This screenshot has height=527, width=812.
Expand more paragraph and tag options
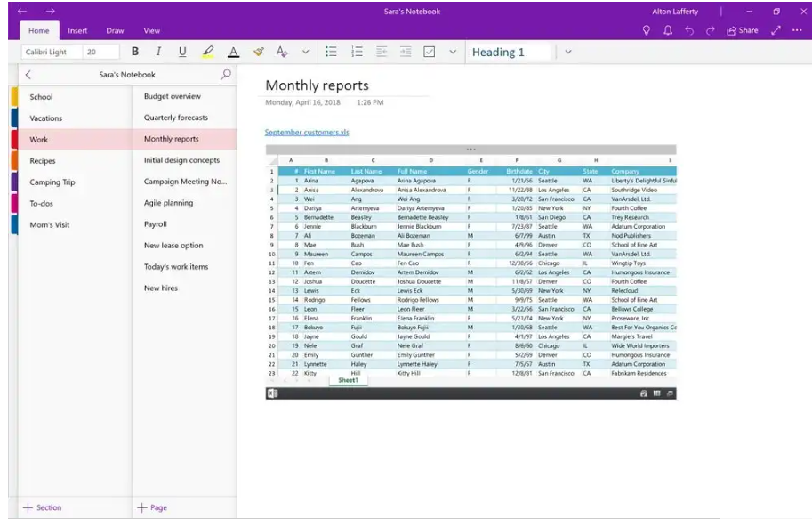pyautogui.click(x=453, y=52)
